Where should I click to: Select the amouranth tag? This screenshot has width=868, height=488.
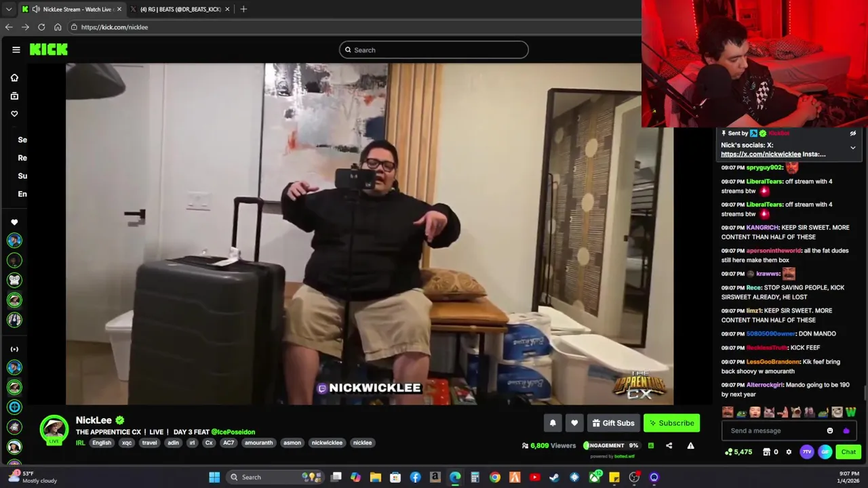(258, 443)
